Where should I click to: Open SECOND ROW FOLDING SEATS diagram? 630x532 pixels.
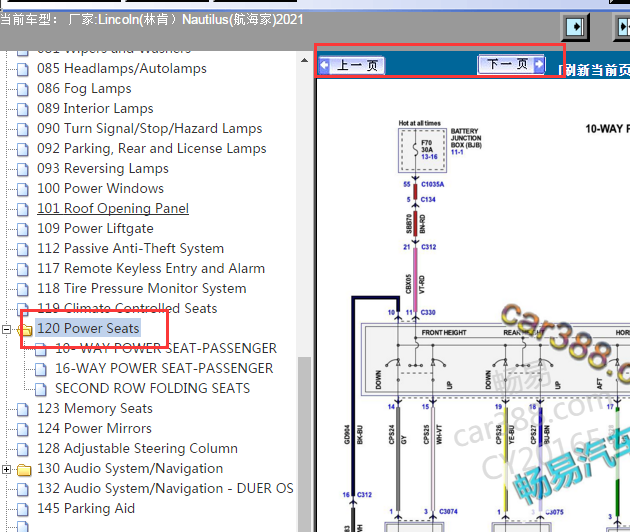152,389
